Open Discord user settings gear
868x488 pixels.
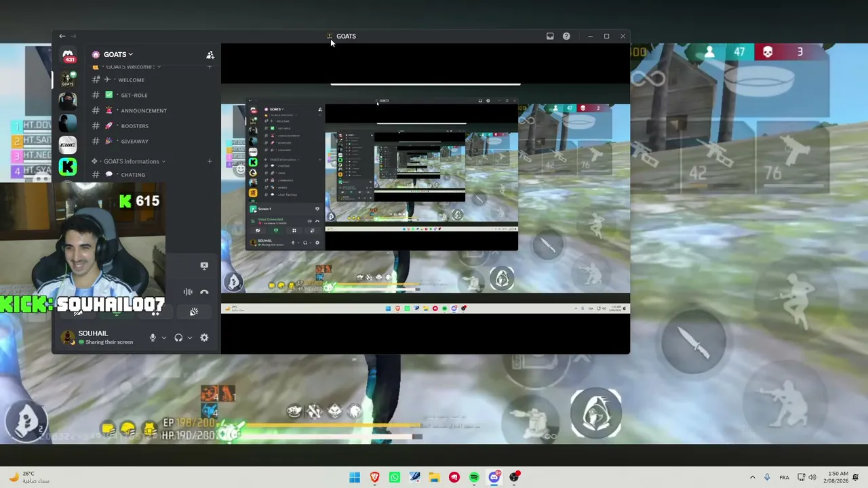204,338
